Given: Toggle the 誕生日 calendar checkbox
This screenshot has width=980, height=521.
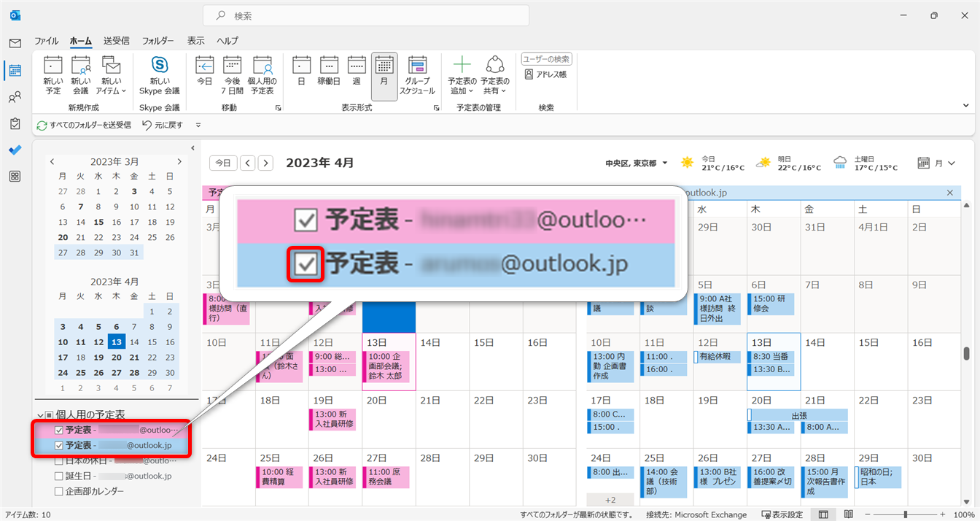Looking at the screenshot, I should click(59, 476).
